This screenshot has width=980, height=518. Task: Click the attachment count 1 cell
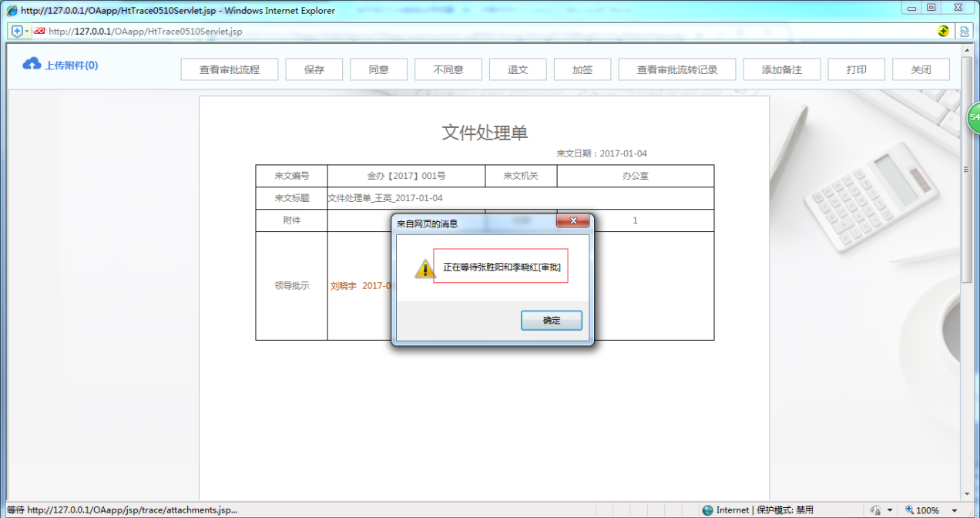(636, 220)
